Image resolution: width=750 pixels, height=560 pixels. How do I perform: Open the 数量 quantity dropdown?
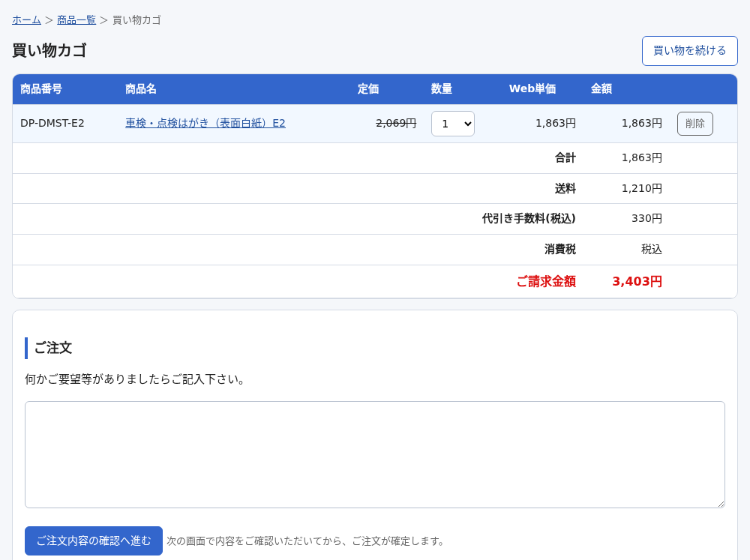(453, 124)
